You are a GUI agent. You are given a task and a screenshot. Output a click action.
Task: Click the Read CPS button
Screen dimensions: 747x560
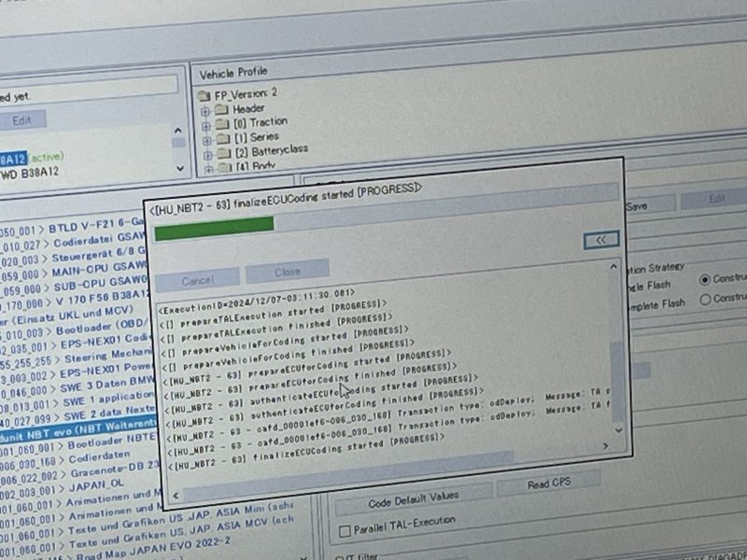547,483
